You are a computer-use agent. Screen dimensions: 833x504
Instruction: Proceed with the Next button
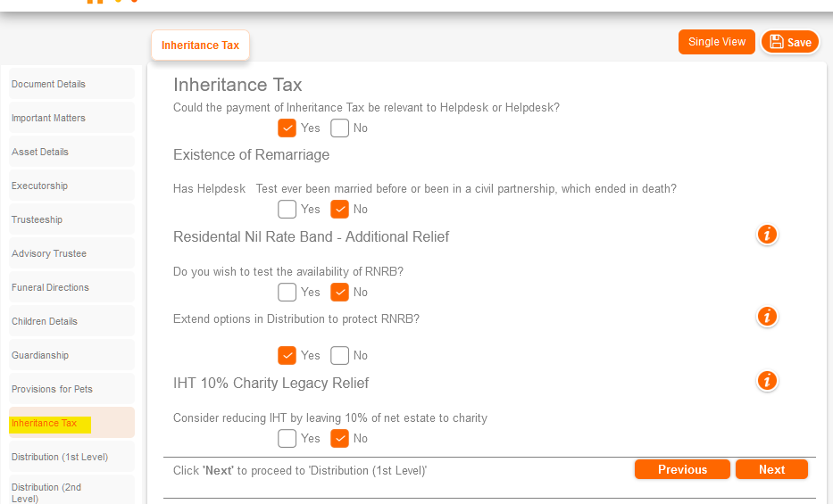click(771, 469)
